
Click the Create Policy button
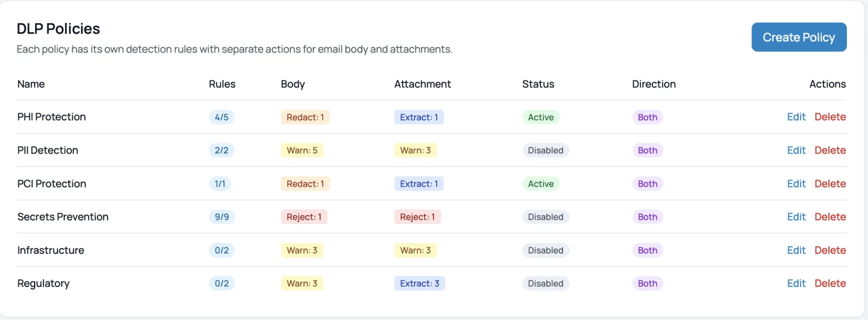[799, 37]
